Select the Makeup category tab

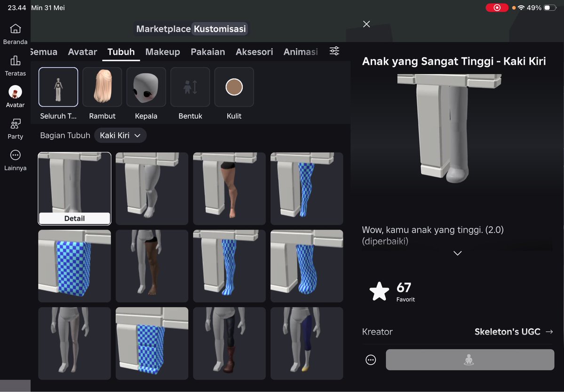pos(163,52)
